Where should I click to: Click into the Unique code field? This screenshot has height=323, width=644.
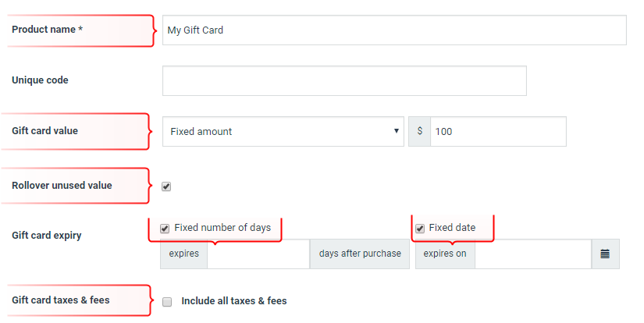pyautogui.click(x=344, y=80)
